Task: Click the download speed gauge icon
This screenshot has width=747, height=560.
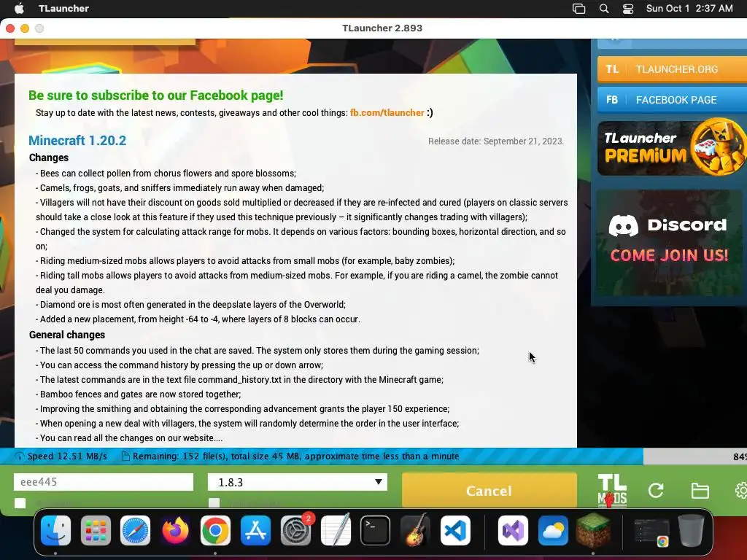Action: [20, 456]
